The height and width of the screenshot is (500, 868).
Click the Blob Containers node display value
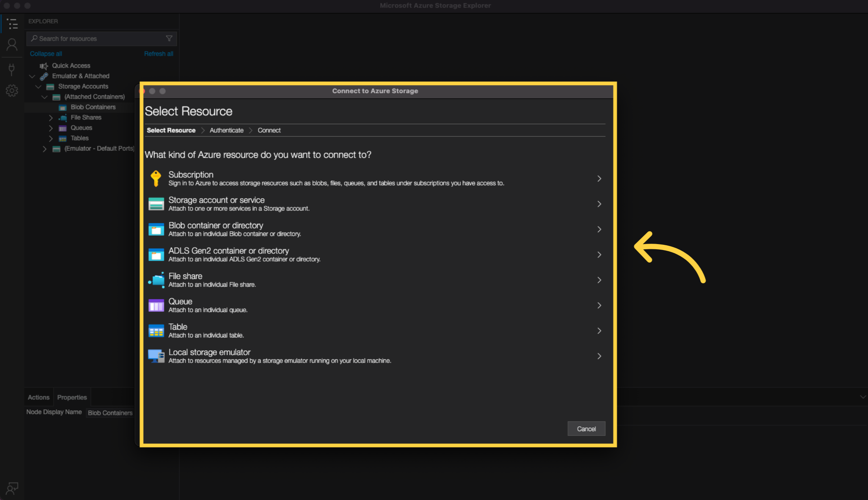tap(110, 413)
